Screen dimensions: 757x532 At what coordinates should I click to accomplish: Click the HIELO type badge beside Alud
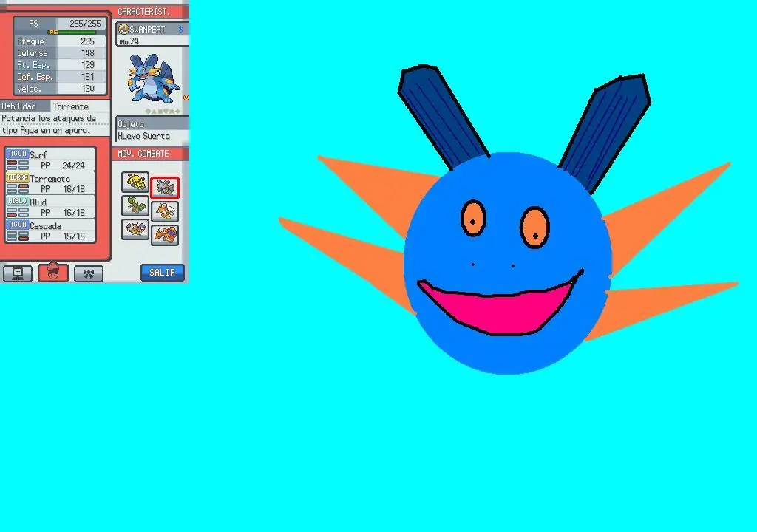[x=18, y=201]
